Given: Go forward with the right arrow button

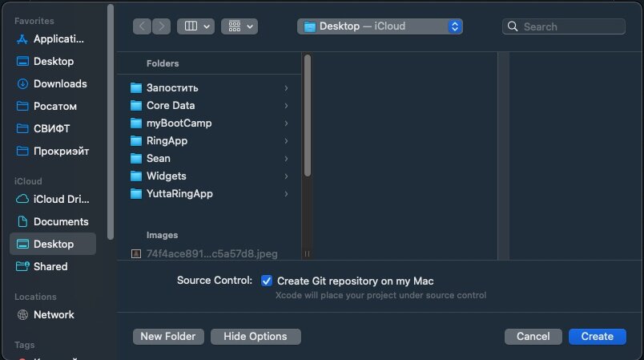Looking at the screenshot, I should point(162,26).
